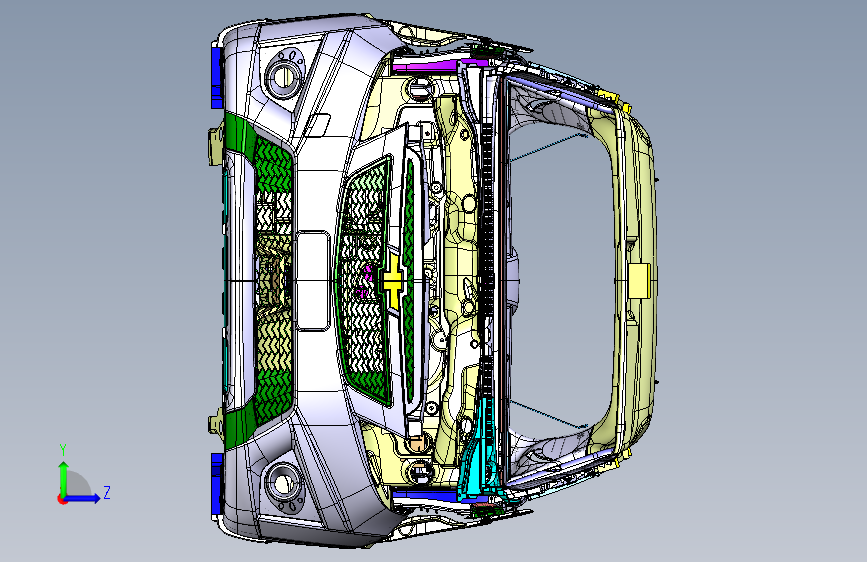Select the rounded license plate recess on bumper

pos(313,281)
